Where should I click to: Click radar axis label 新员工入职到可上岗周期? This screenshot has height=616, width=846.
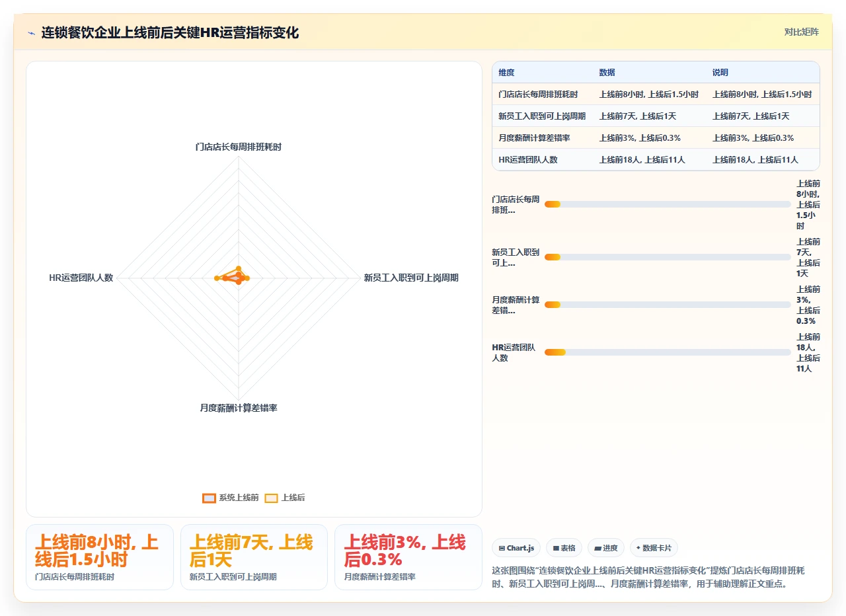(x=411, y=278)
